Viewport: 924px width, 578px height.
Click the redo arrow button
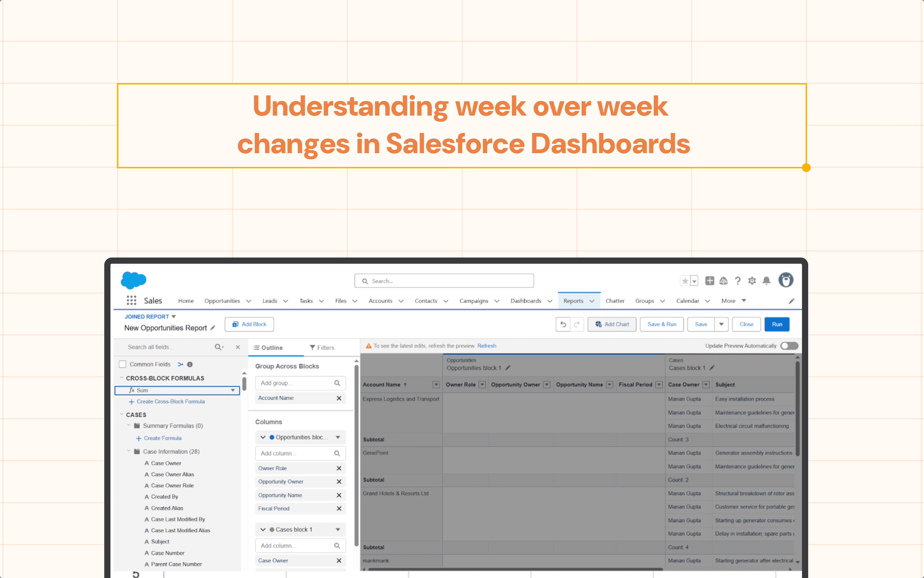[577, 324]
